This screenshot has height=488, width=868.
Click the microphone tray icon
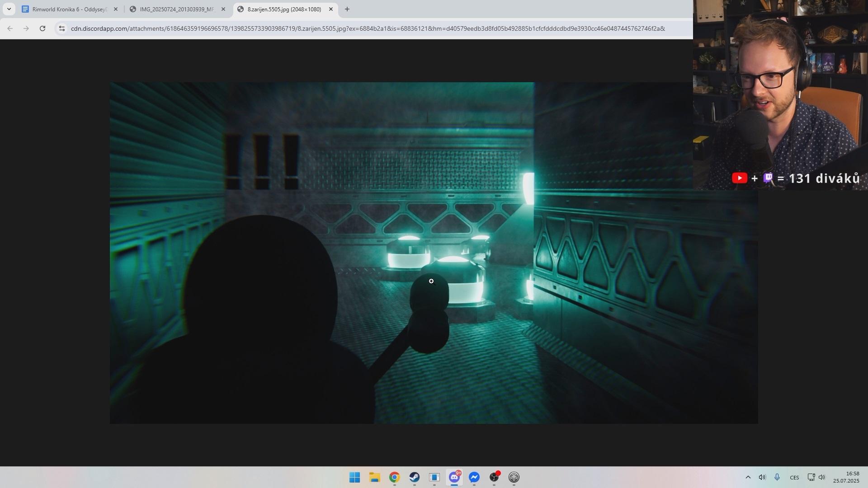click(x=777, y=477)
